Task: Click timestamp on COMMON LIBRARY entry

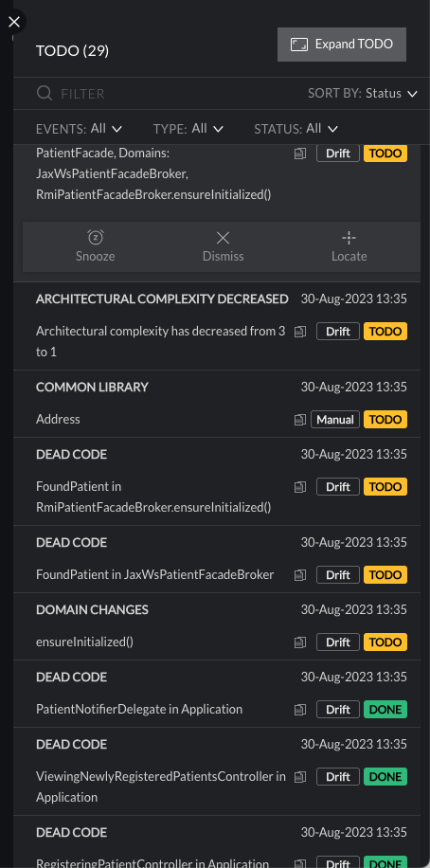Action: pos(353,388)
